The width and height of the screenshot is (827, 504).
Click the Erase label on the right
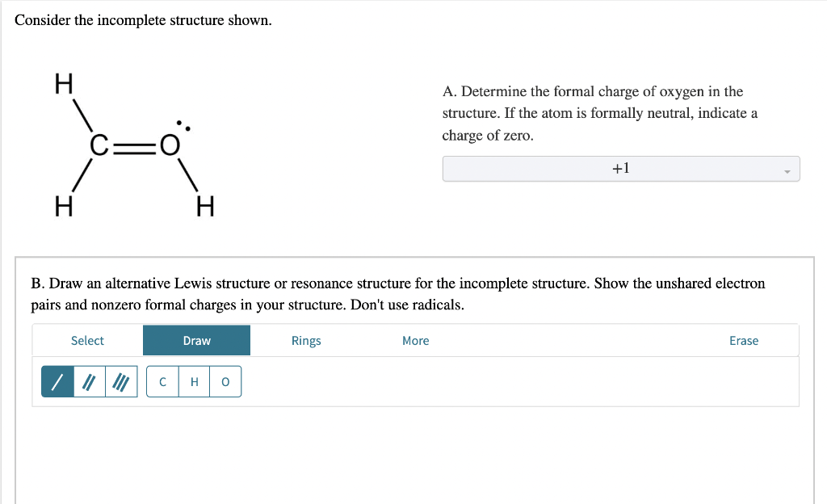click(744, 340)
